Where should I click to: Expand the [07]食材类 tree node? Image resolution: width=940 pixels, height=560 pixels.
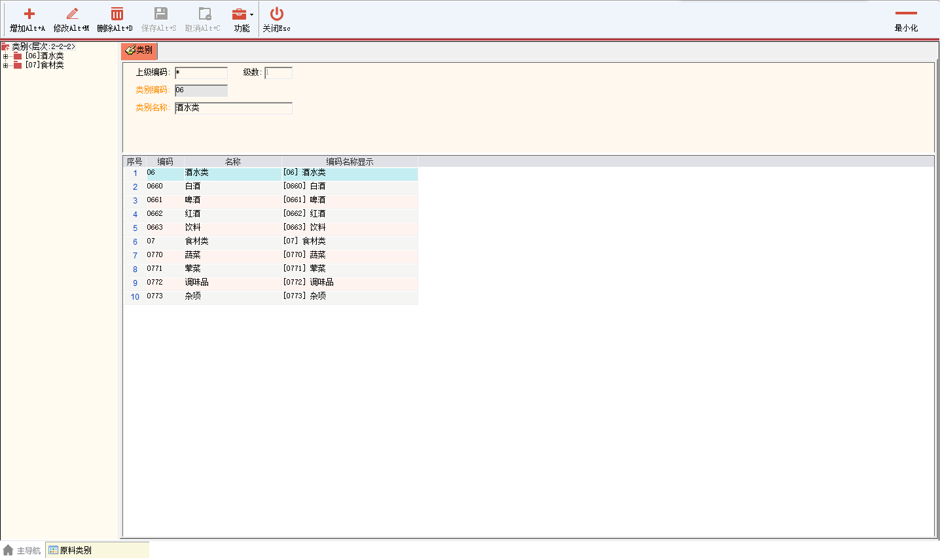(x=5, y=65)
